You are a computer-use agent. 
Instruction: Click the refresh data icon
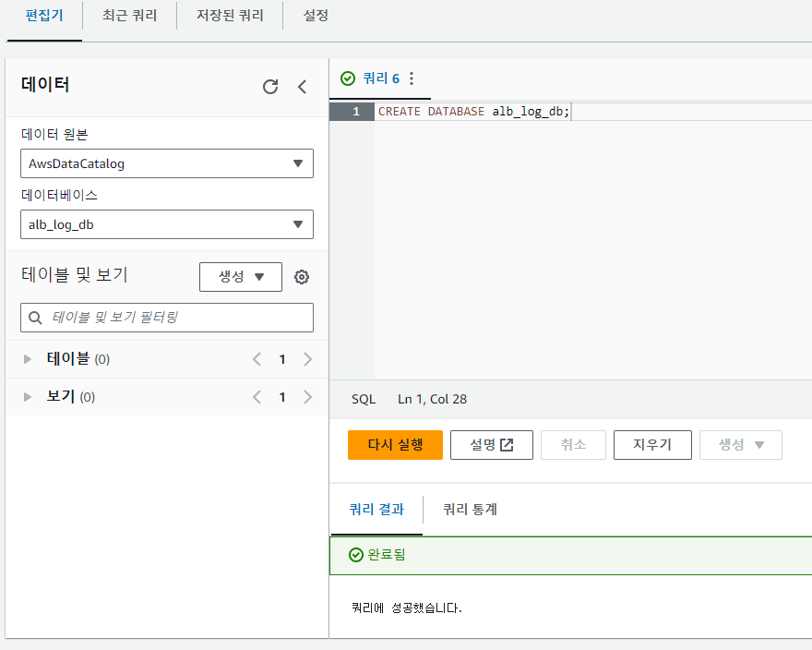point(270,87)
